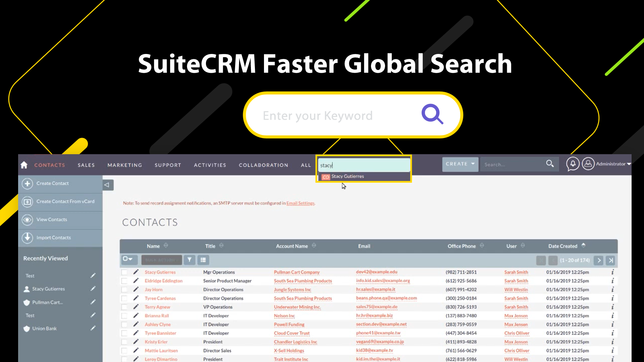Show info for the Mattie Lauritsen row
The image size is (644, 362).
[x=612, y=351]
